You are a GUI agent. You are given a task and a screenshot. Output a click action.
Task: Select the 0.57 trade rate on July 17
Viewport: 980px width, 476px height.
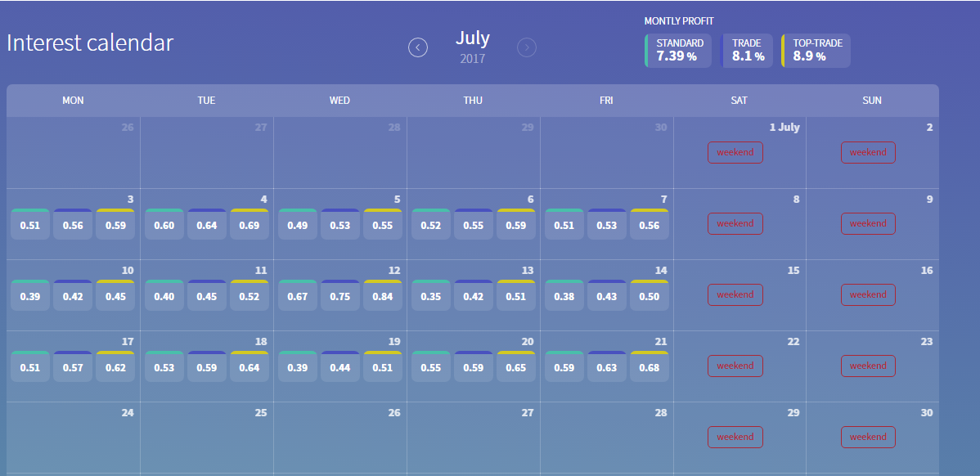pos(73,367)
